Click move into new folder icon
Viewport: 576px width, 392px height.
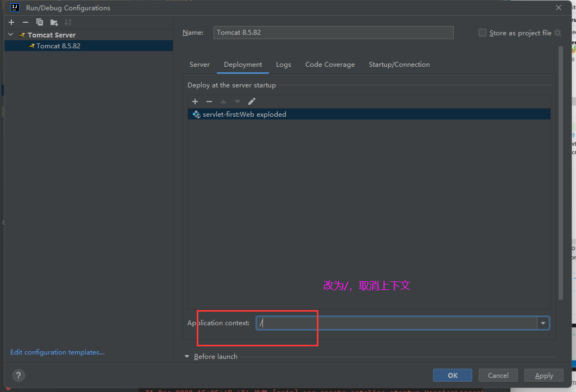54,22
